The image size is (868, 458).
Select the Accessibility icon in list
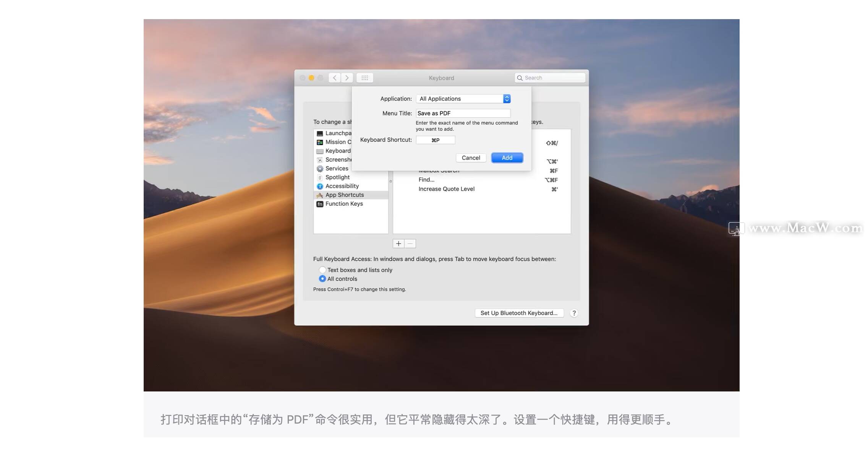point(320,186)
